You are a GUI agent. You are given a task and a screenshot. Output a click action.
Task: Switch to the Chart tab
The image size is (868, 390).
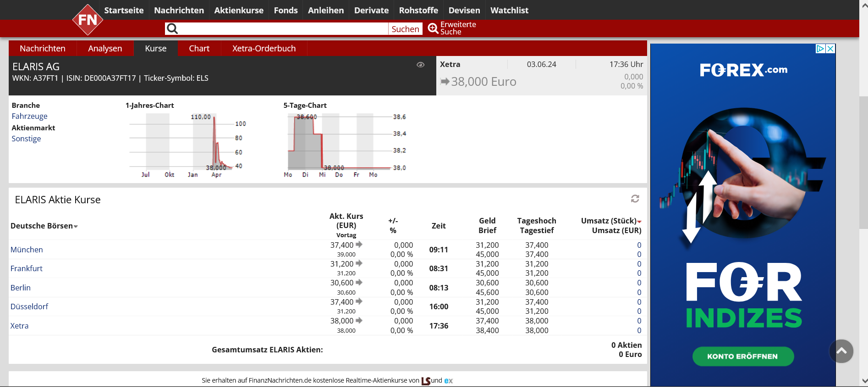tap(199, 48)
